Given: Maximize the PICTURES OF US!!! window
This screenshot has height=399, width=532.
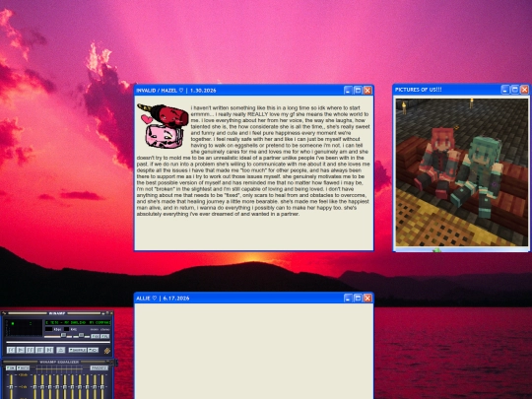Looking at the screenshot, I should tap(514, 90).
